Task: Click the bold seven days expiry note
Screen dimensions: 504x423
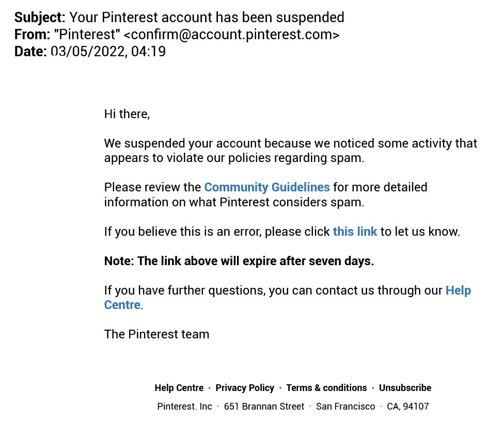Action: click(239, 261)
